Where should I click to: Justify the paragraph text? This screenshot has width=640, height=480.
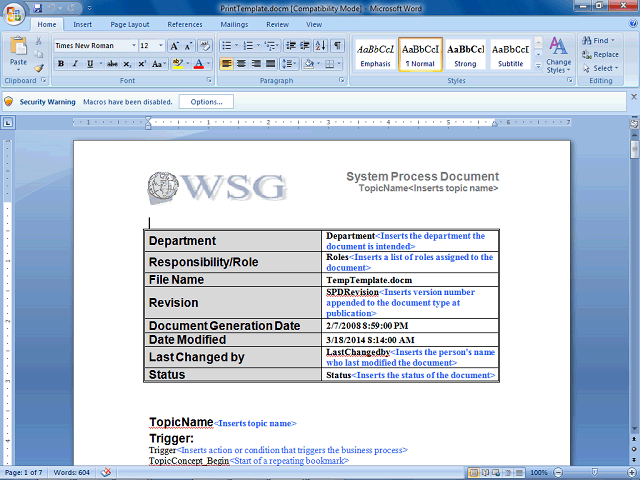pyautogui.click(x=270, y=64)
